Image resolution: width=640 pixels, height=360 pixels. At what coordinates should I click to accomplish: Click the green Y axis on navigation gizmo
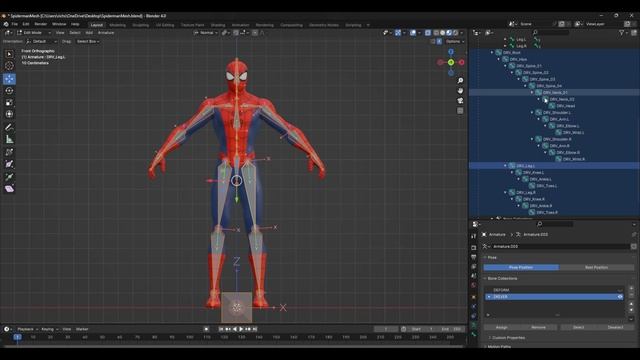click(451, 62)
